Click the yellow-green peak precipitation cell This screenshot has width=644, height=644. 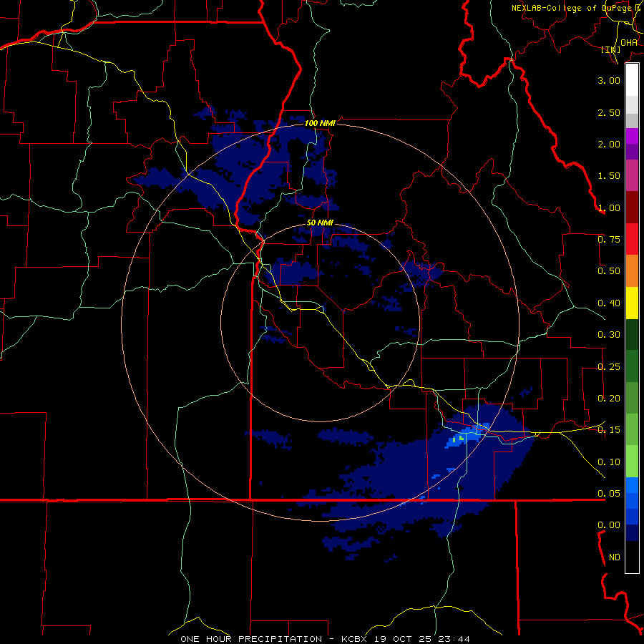462,438
